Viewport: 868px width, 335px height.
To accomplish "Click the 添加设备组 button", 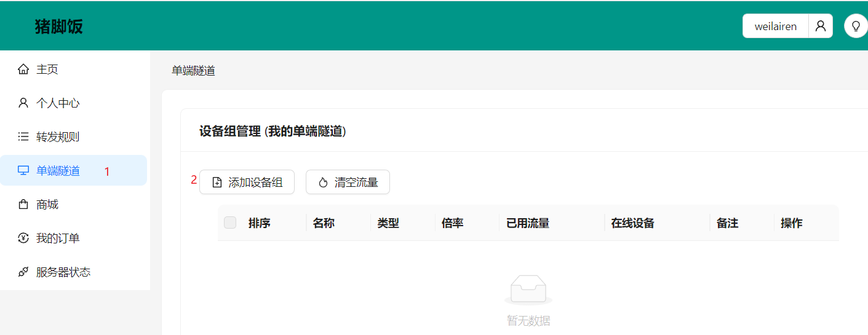I will [247, 182].
